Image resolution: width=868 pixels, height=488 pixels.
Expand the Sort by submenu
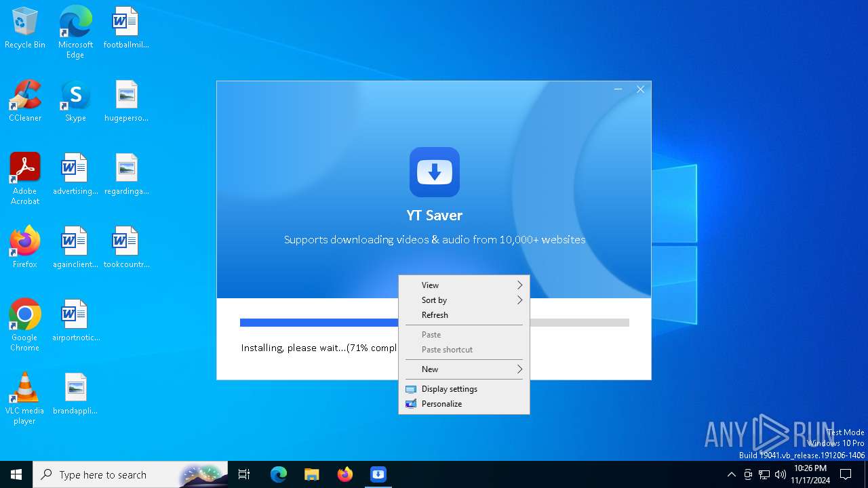pos(464,300)
